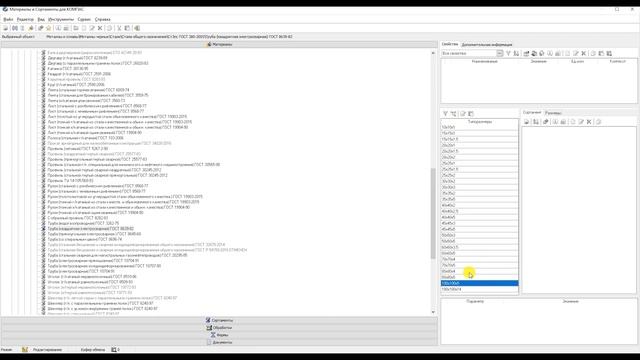Screen dimensions: 640x360
Task: Click the Материалы panel header
Action: coord(219,44)
